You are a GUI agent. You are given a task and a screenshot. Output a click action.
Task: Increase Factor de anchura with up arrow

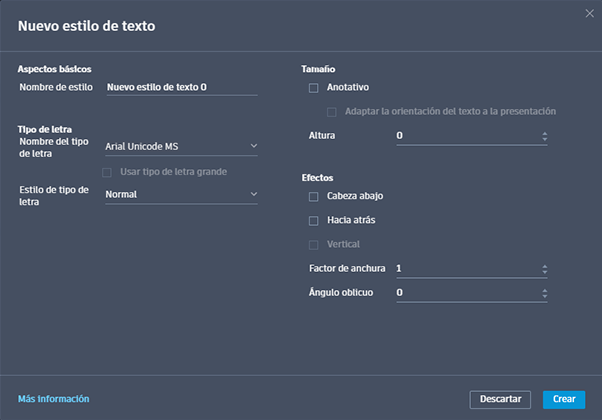(x=544, y=266)
